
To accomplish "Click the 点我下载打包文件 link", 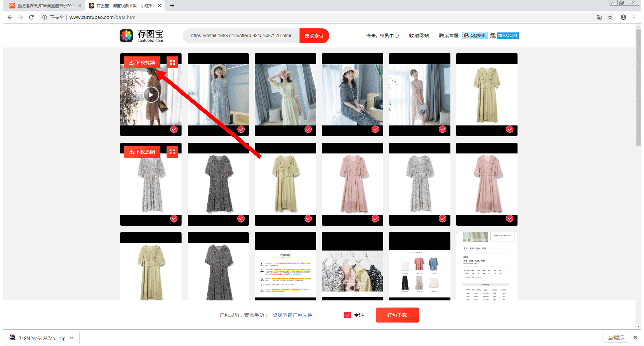I will tap(292, 315).
